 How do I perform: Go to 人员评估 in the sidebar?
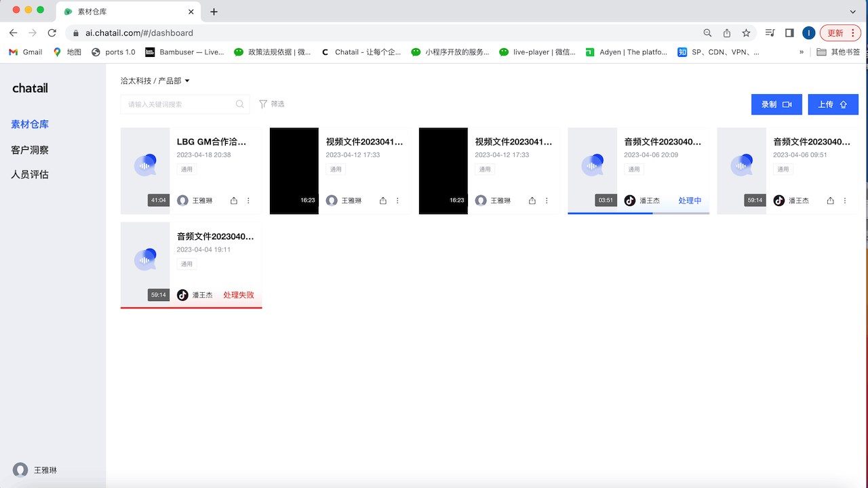coord(30,174)
